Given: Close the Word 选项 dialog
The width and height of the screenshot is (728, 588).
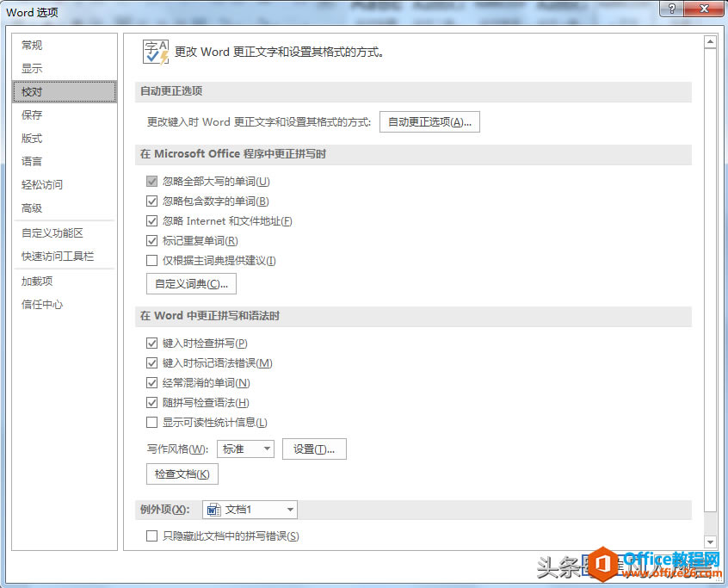Looking at the screenshot, I should click(704, 9).
